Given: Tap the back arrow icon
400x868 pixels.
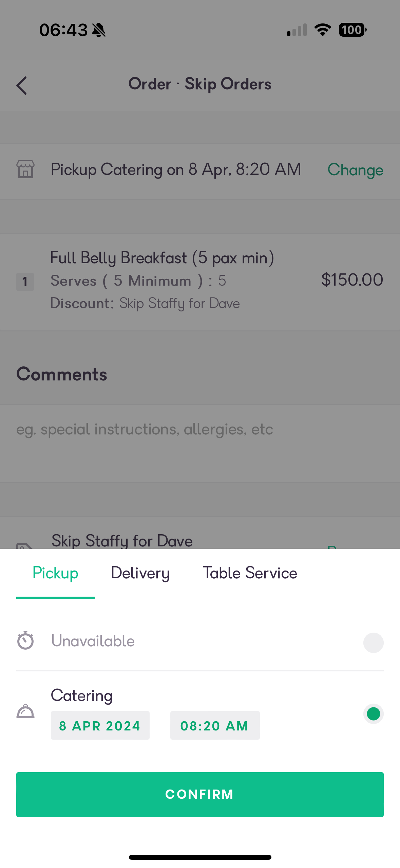Looking at the screenshot, I should [22, 85].
